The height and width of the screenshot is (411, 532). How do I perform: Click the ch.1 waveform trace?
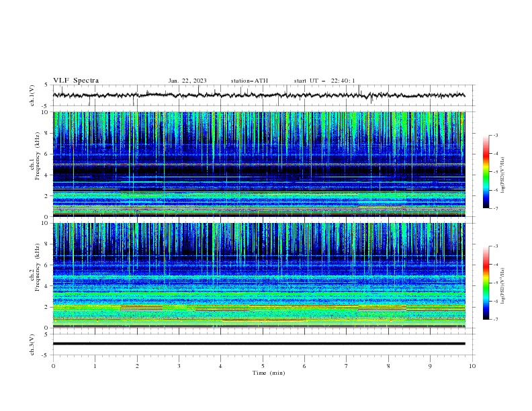tap(259, 95)
